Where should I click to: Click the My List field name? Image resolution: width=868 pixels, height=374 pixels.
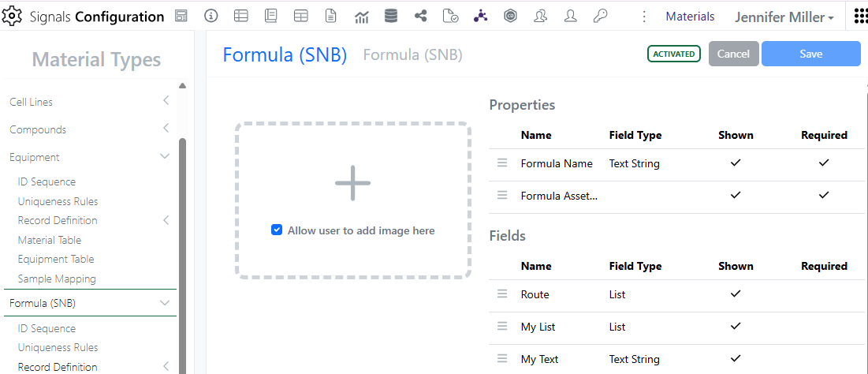[538, 327]
